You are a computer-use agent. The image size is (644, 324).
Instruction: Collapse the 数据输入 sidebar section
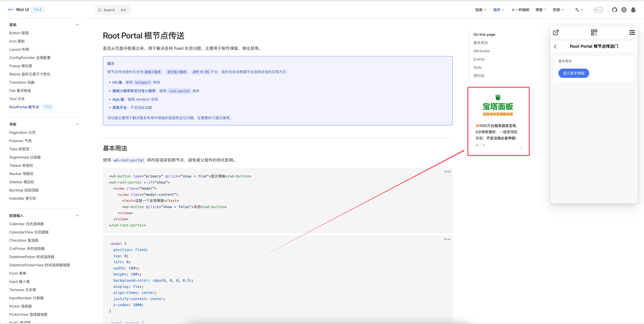[77, 216]
